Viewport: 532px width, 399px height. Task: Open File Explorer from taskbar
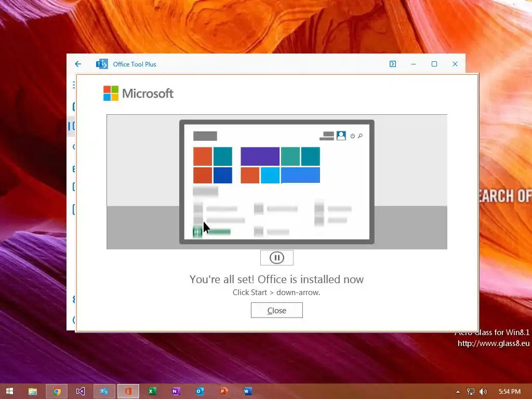tap(33, 391)
